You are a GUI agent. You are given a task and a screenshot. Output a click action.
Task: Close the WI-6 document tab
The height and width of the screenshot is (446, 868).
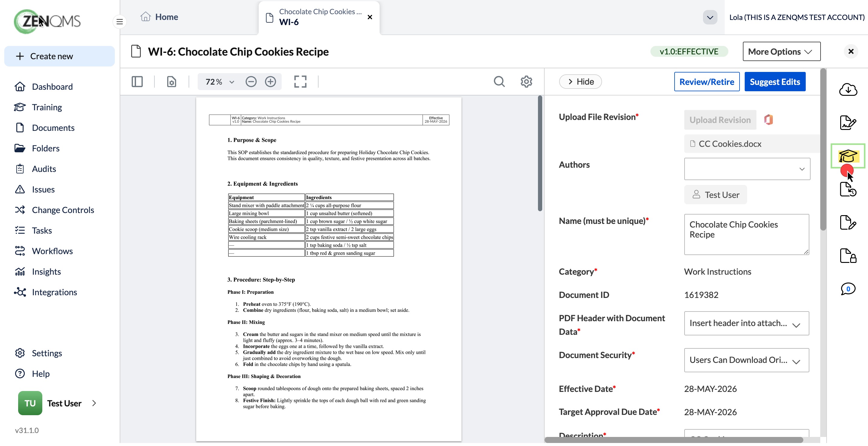point(370,17)
